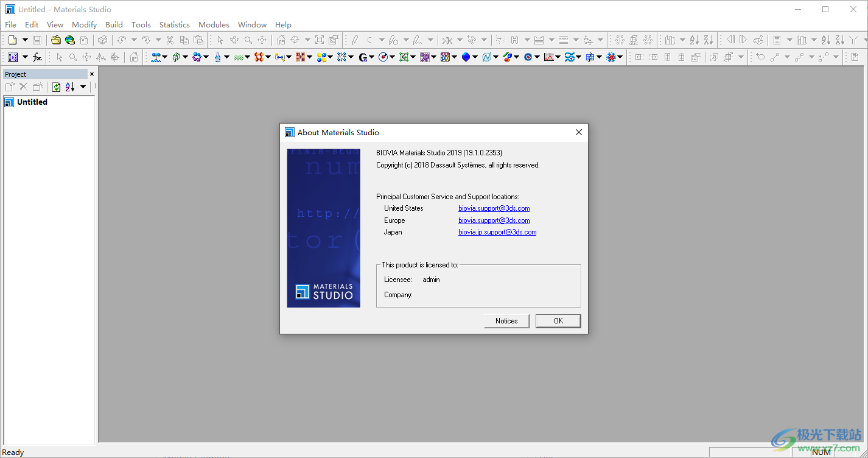Click the NUM status bar indicator
Viewport: 868px width, 458px height.
click(x=821, y=453)
